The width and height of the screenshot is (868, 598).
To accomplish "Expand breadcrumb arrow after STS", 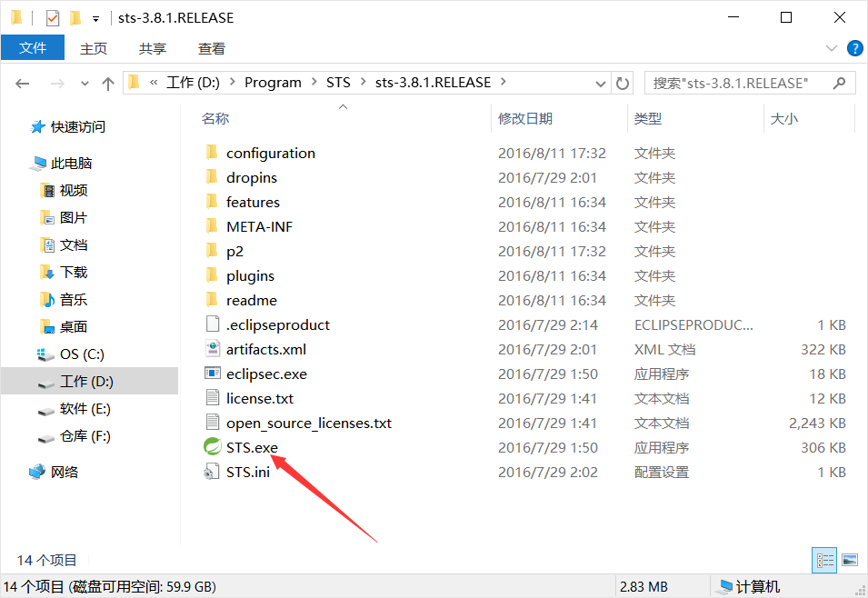I will [x=364, y=82].
